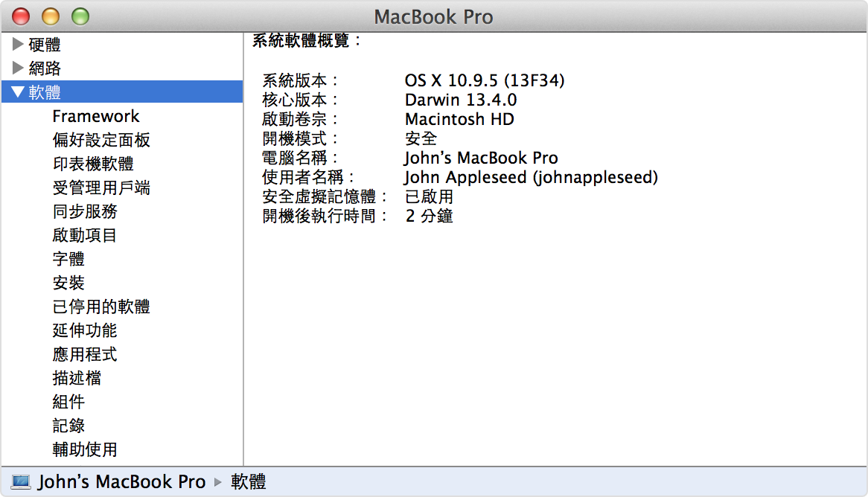Screen dimensions: 868x497
Task: Select 啟動項目 in the sidebar
Action: (85, 235)
